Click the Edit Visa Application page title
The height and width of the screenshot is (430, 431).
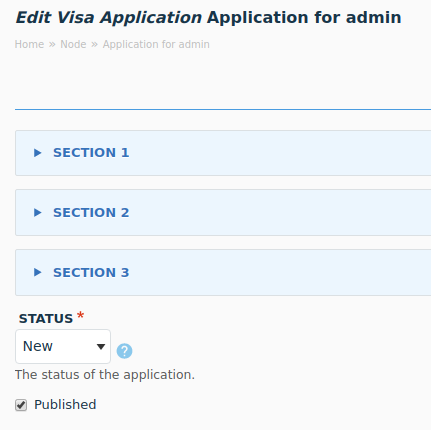click(208, 17)
